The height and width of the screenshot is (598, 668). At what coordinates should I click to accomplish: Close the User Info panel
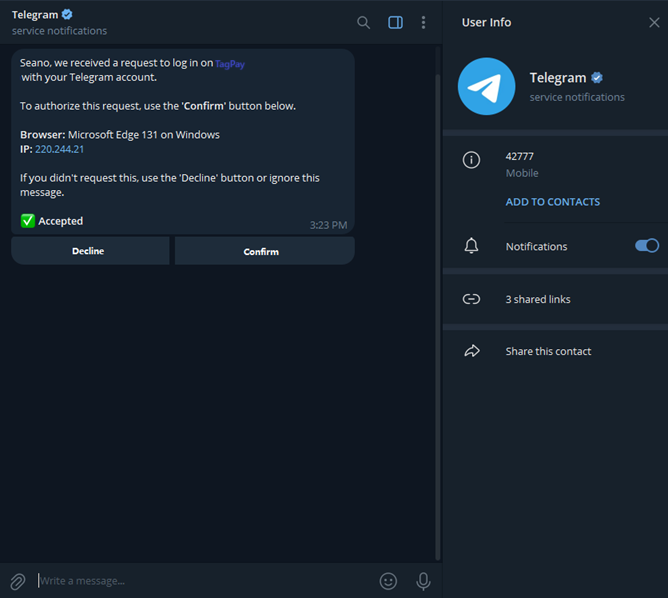654,23
